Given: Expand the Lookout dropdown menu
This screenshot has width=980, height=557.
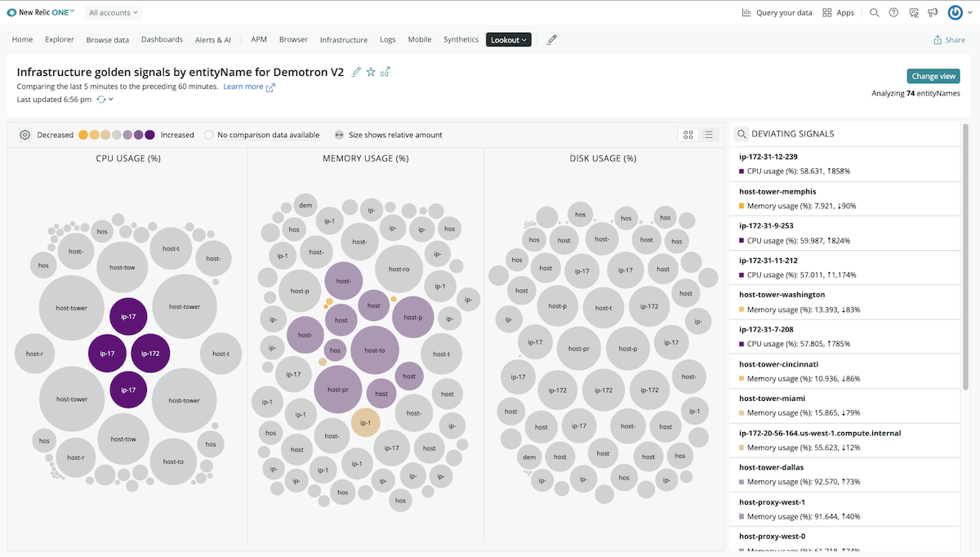Looking at the screenshot, I should point(509,39).
